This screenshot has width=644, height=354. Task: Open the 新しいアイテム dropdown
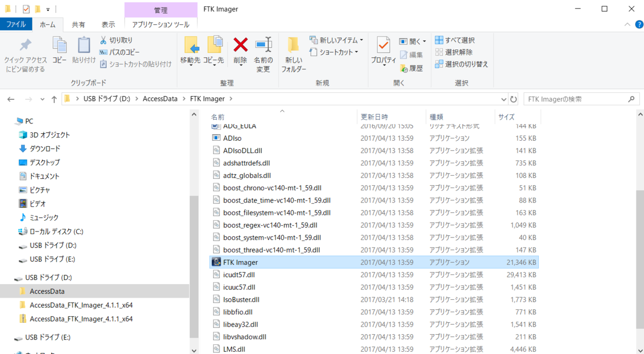[x=335, y=40]
